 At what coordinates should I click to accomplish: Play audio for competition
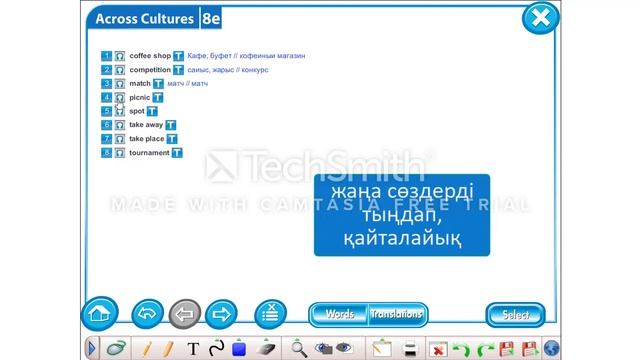click(x=120, y=70)
